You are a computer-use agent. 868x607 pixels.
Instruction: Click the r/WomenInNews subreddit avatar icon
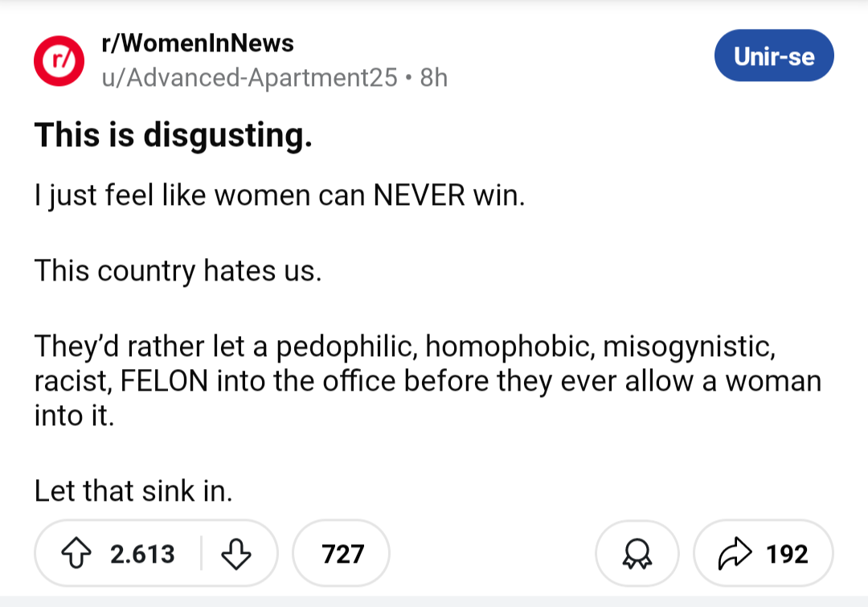(x=58, y=59)
